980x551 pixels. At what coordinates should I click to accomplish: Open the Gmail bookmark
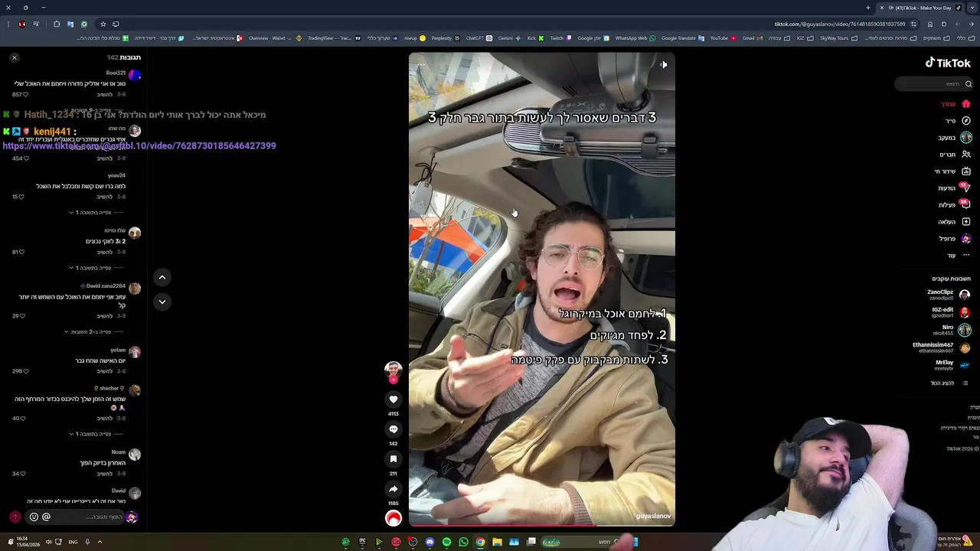click(x=752, y=38)
